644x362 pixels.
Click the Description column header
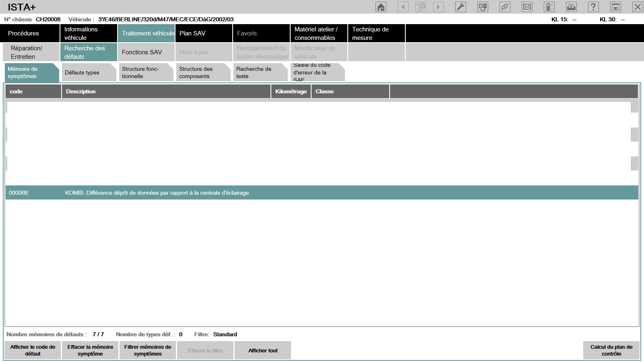point(166,91)
